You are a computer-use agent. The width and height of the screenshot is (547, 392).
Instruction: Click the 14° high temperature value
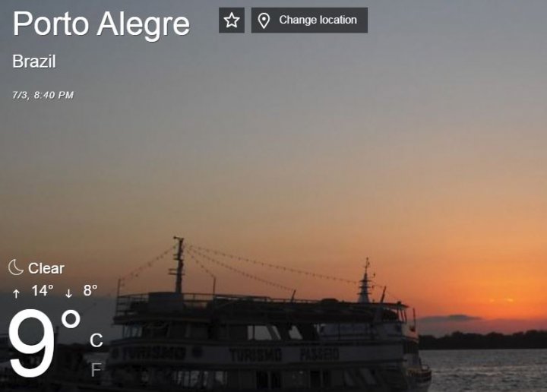click(x=43, y=290)
